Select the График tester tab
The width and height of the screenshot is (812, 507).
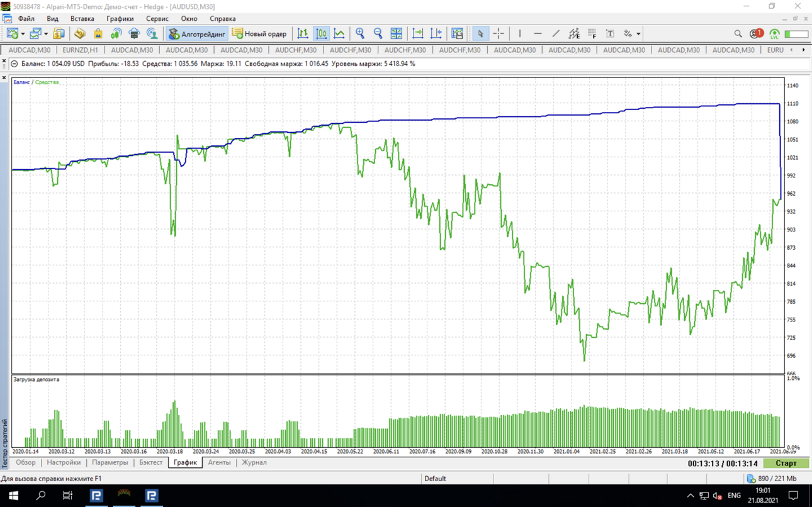[x=185, y=462]
